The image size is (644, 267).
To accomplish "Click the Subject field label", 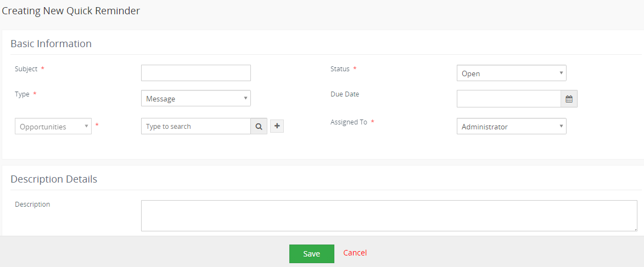I will pyautogui.click(x=26, y=69).
